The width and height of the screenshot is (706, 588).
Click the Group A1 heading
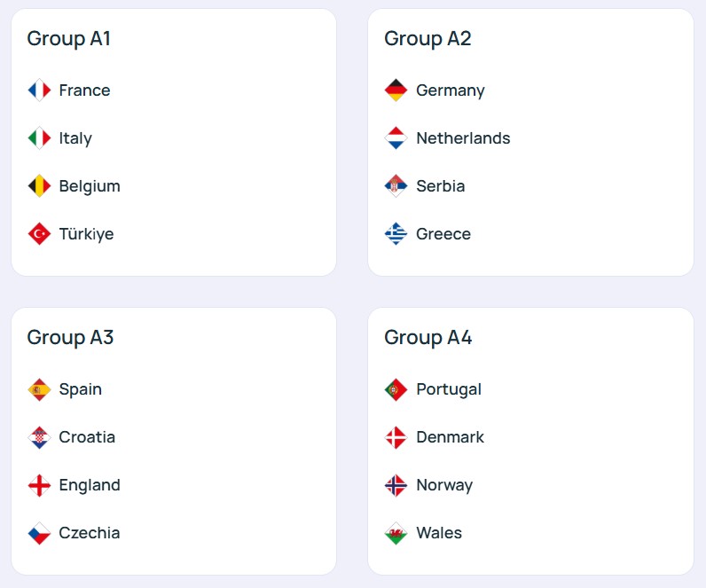69,38
